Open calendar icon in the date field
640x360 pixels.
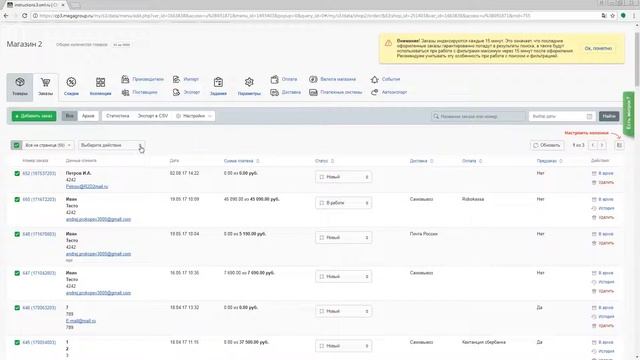[x=589, y=117]
